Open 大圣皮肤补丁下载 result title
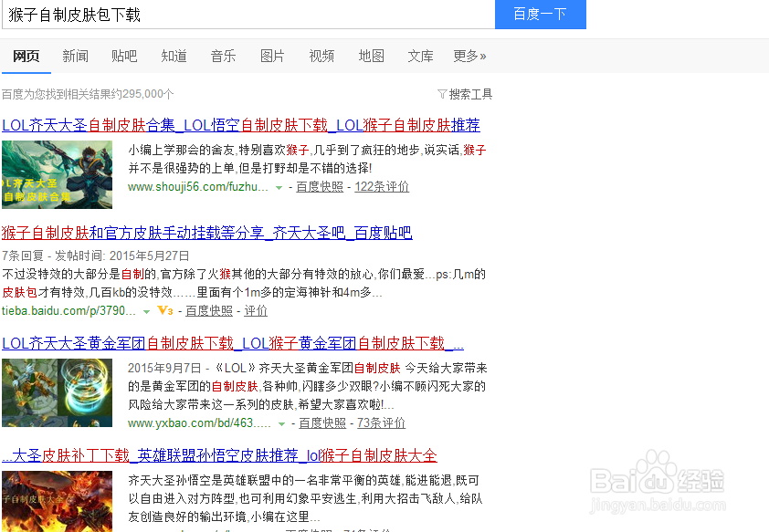 coord(219,455)
